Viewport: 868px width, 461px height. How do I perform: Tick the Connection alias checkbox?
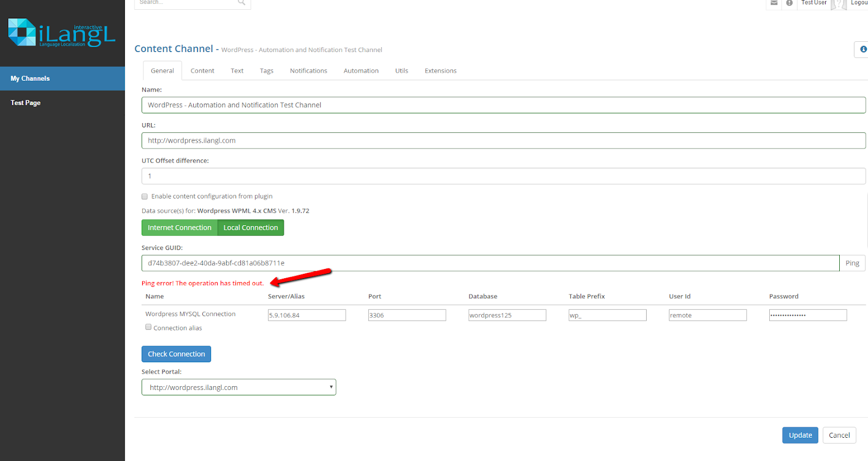(148, 327)
